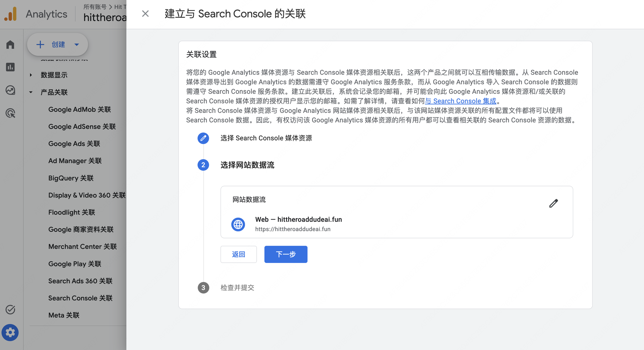Click the checkmark setup assistant icon
Image resolution: width=644 pixels, height=350 pixels.
click(x=10, y=309)
